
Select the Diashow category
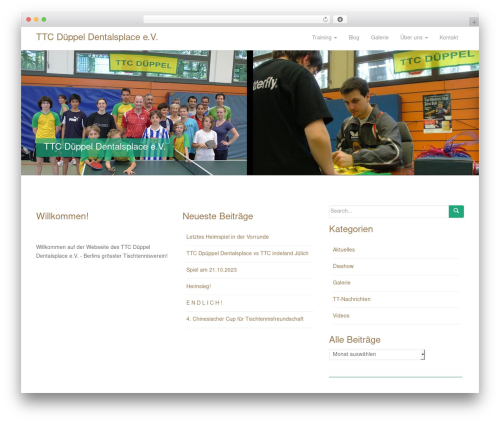343,266
